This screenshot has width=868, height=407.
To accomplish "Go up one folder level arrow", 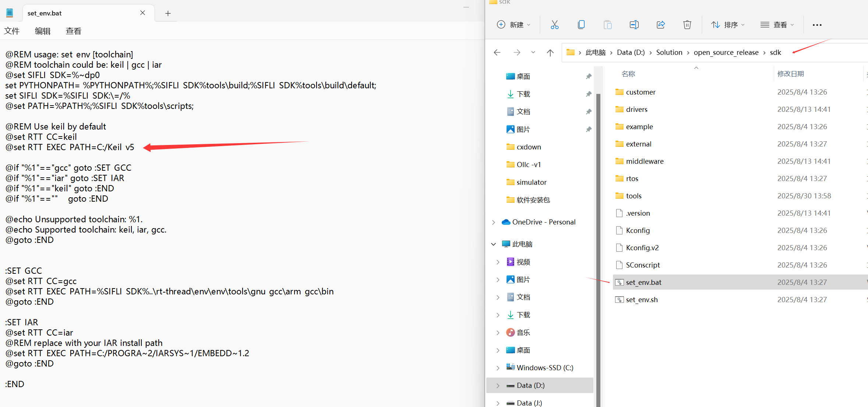I will tap(550, 53).
